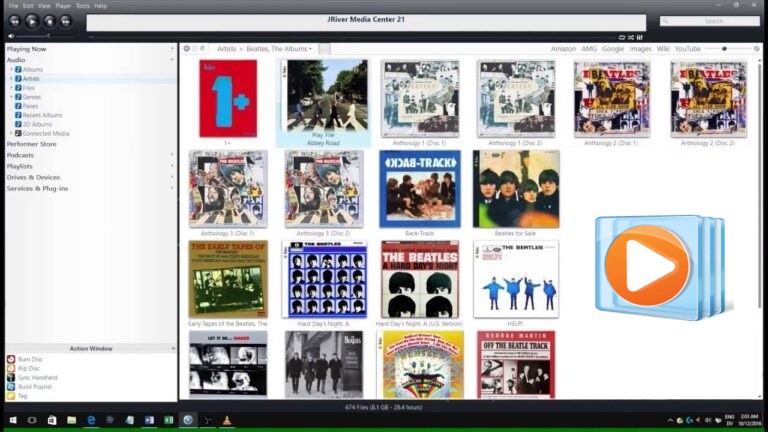Expand the Albums tree item arrow

[12, 70]
